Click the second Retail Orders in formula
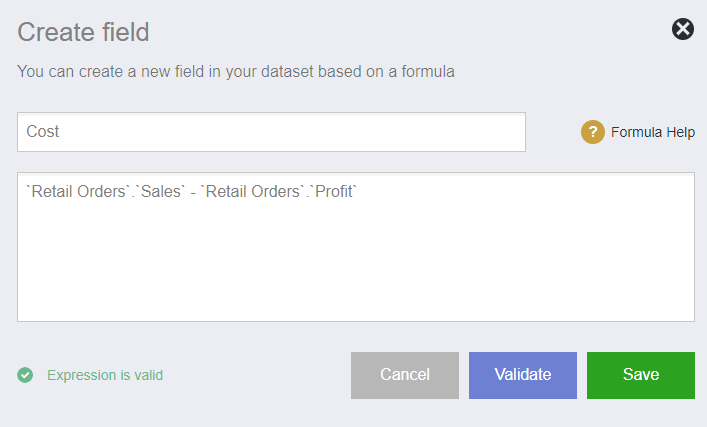Screen dimensions: 707x427 pyautogui.click(x=252, y=192)
